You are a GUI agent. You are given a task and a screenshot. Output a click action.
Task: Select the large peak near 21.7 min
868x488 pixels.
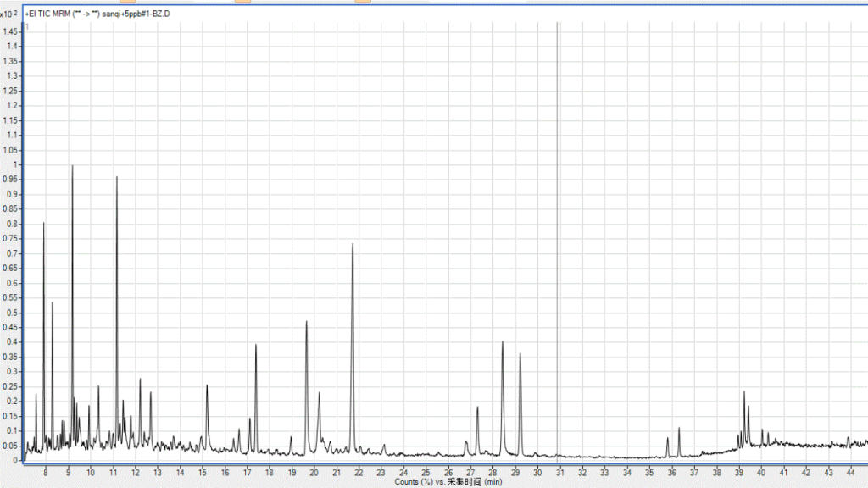click(x=353, y=246)
